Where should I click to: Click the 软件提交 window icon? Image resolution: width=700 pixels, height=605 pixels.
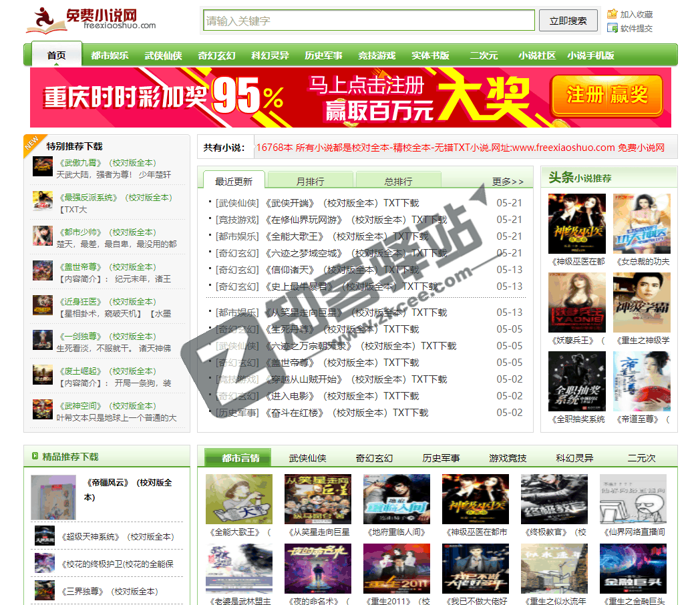point(612,28)
